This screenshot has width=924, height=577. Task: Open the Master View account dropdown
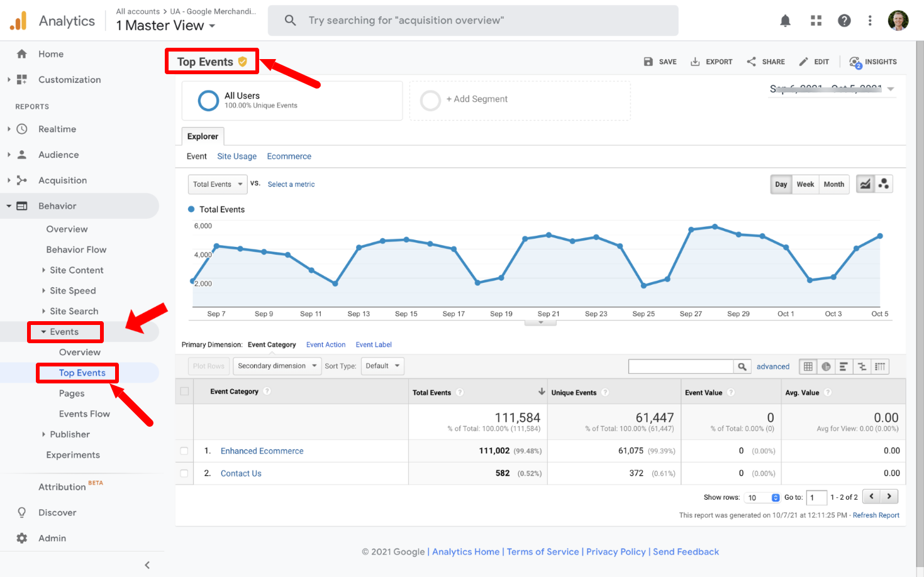click(x=166, y=26)
